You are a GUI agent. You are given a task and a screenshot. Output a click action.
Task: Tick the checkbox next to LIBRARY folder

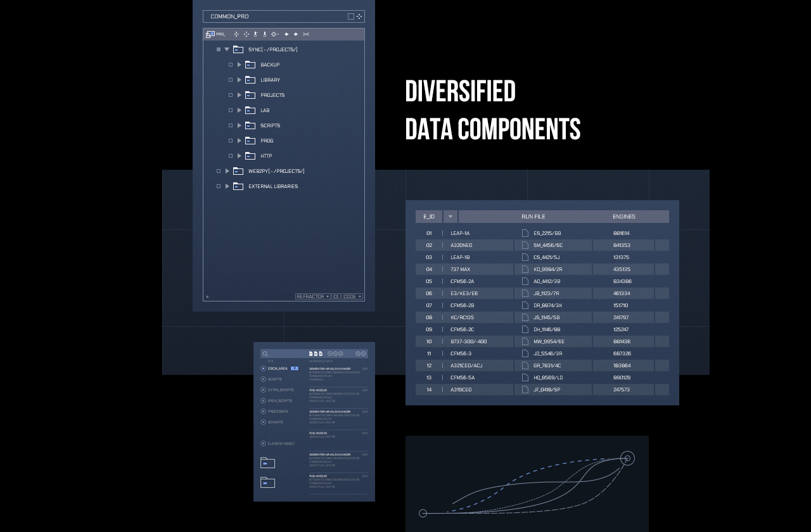(231, 80)
